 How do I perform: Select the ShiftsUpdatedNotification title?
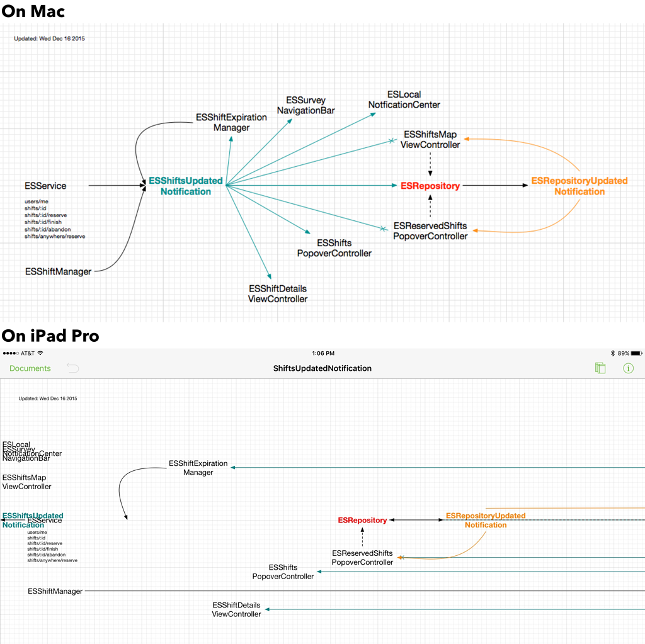click(x=322, y=368)
